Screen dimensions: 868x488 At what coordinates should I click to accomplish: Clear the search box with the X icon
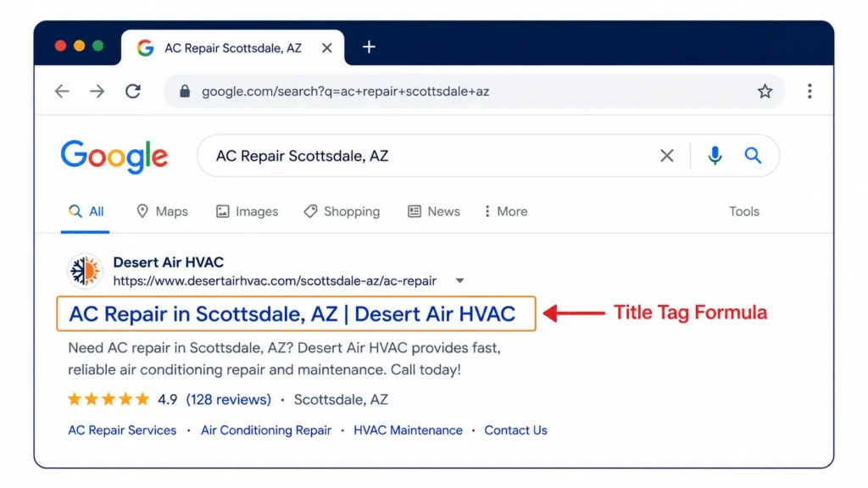[667, 156]
